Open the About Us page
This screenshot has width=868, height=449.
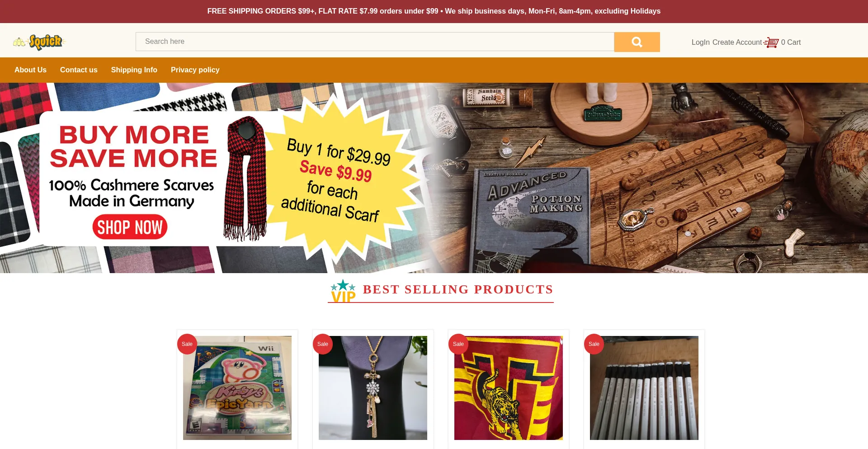pos(30,70)
